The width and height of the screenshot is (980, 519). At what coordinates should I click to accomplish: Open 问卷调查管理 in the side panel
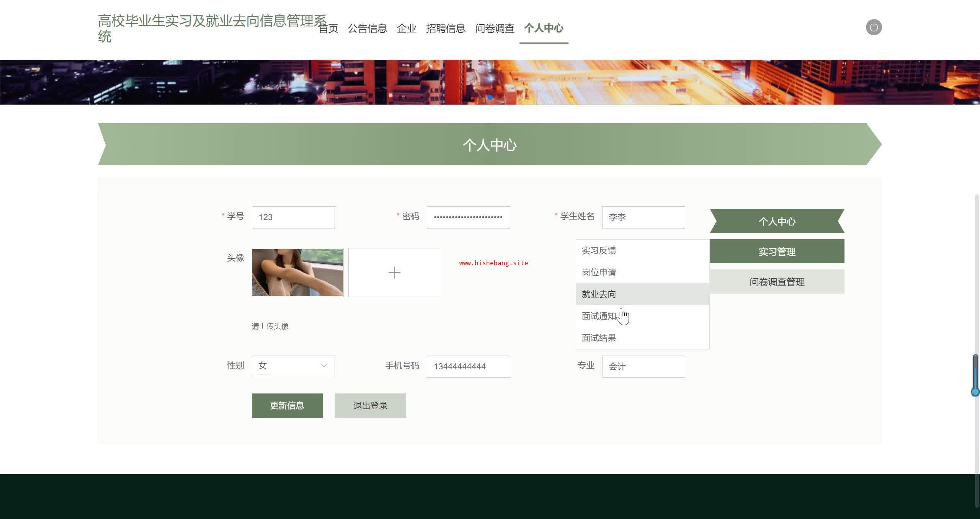[777, 282]
